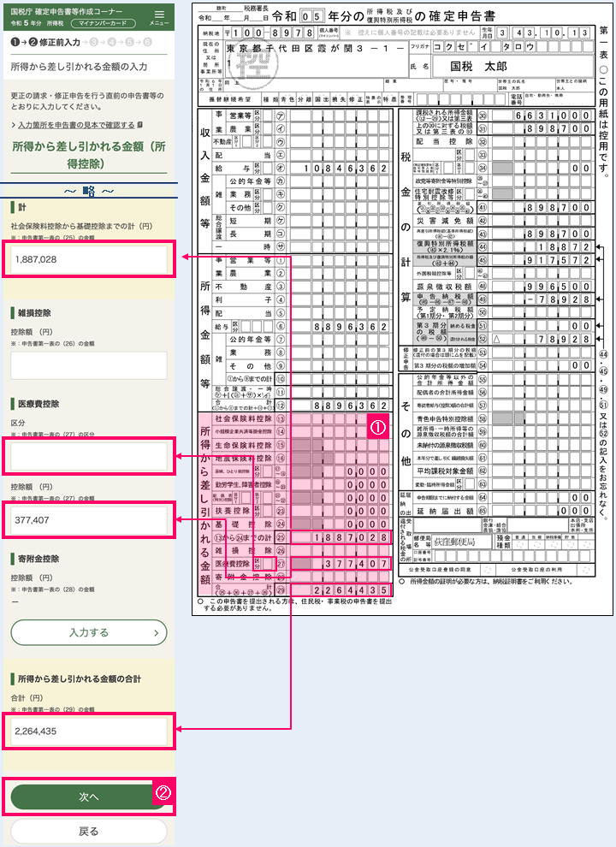The image size is (616, 847).
Task: Click row ⑫ 合計 amount 8896362
Action: 351,406
